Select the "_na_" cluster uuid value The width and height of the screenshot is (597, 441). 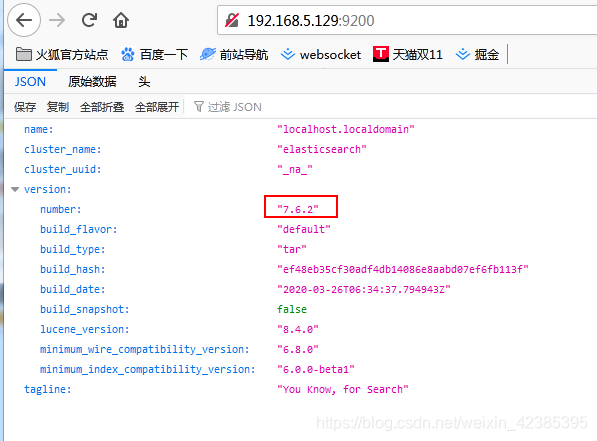point(295,169)
